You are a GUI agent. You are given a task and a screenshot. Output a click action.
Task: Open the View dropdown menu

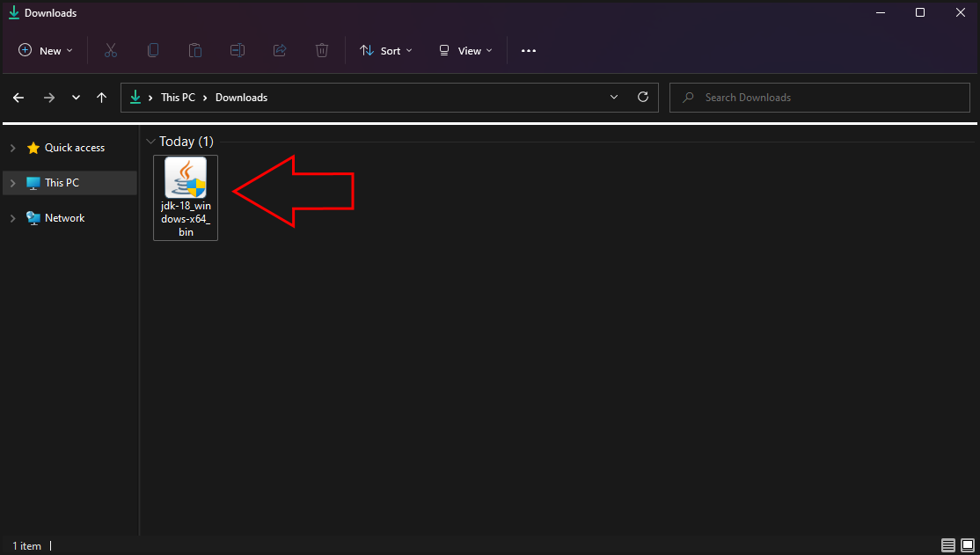click(x=465, y=51)
